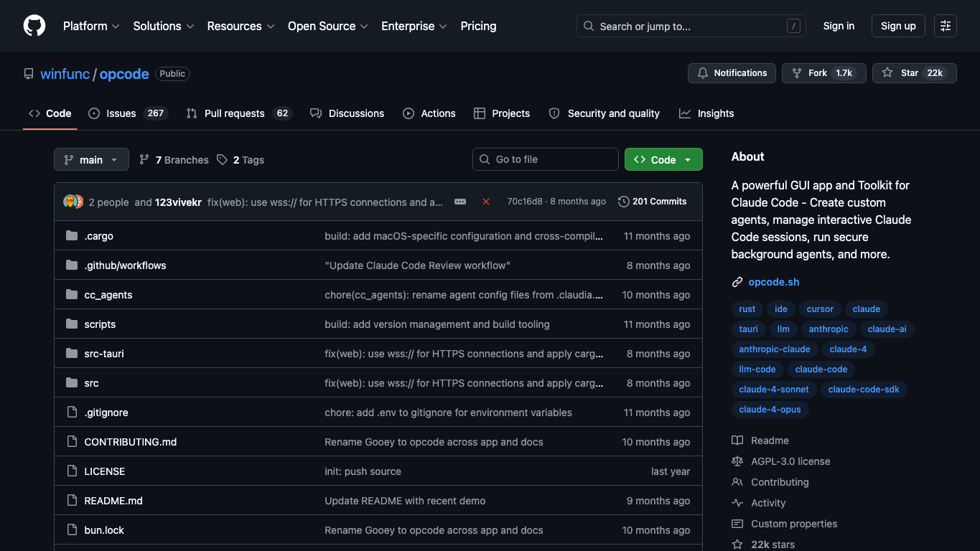980x551 pixels.
Task: Open the Security and quality tab
Action: click(605, 113)
